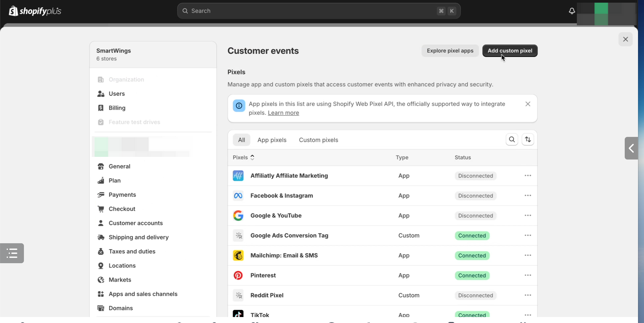Viewport: 644px width, 323px height.
Task: Dismiss the Web Pixel API info banner
Action: click(x=528, y=104)
